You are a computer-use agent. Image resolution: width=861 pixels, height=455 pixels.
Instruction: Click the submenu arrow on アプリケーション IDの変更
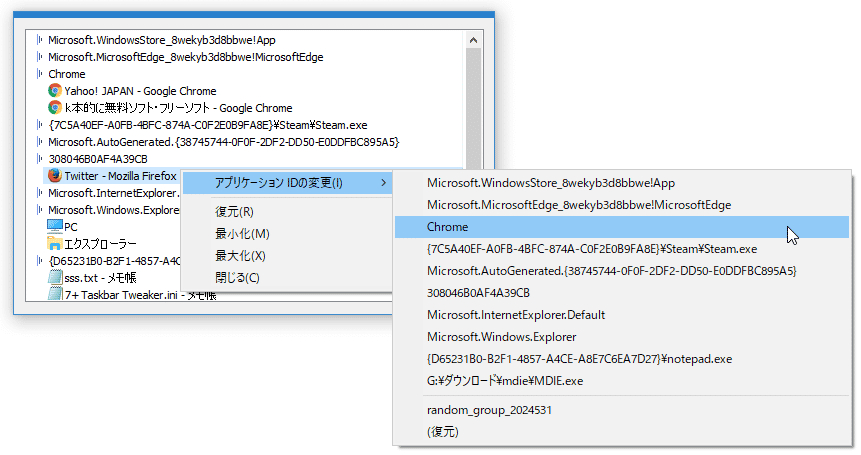(x=383, y=183)
